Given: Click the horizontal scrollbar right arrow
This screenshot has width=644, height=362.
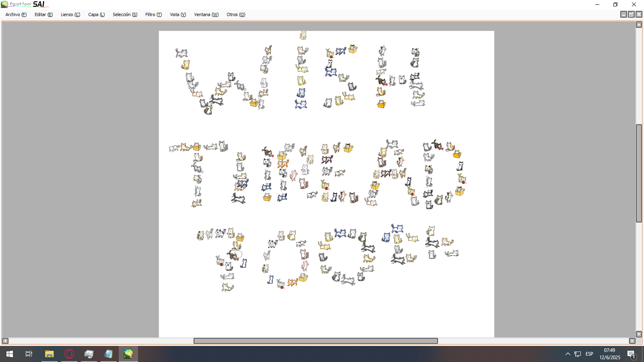Looking at the screenshot, I should tap(632, 341).
